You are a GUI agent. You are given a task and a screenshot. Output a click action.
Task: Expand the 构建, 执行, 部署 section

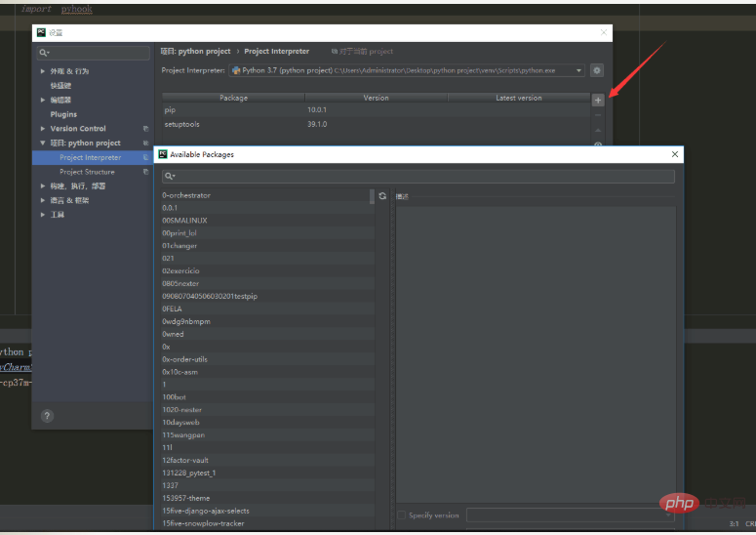tap(43, 185)
